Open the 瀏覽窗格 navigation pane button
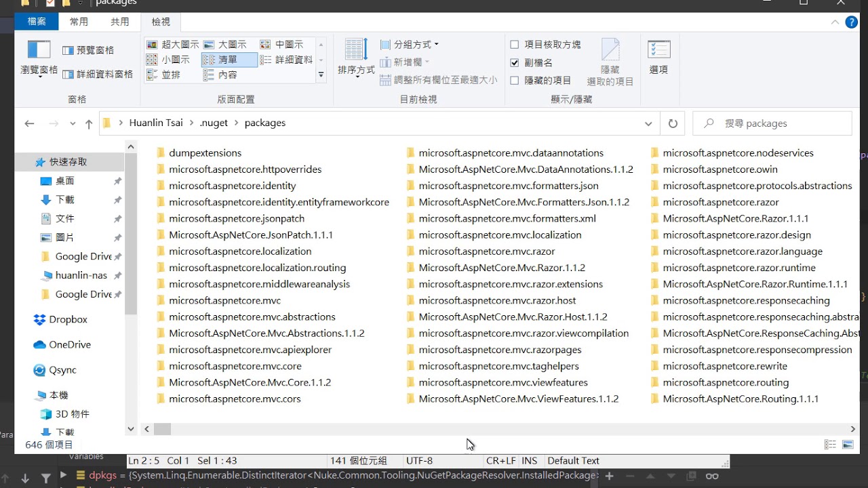This screenshot has width=868, height=488. click(39, 59)
